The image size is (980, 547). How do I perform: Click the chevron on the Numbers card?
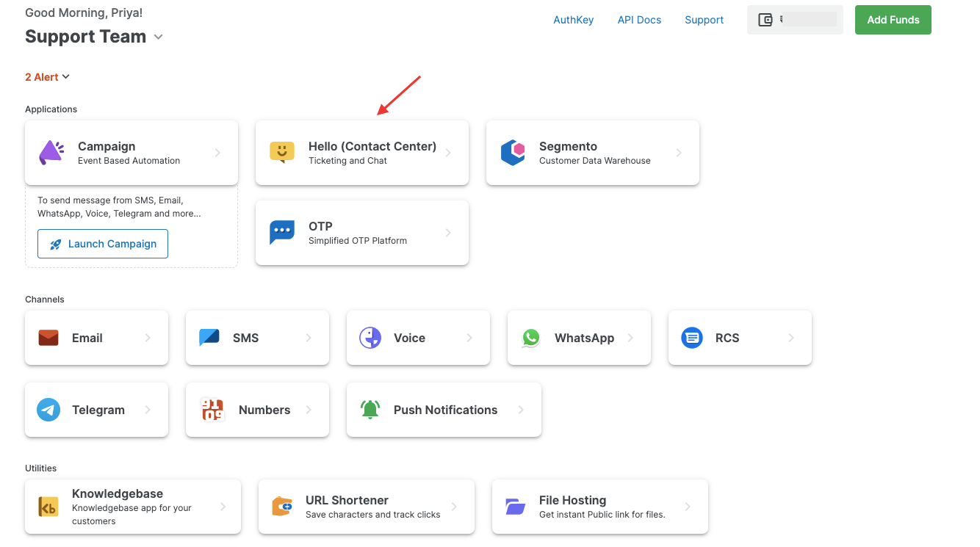(309, 410)
